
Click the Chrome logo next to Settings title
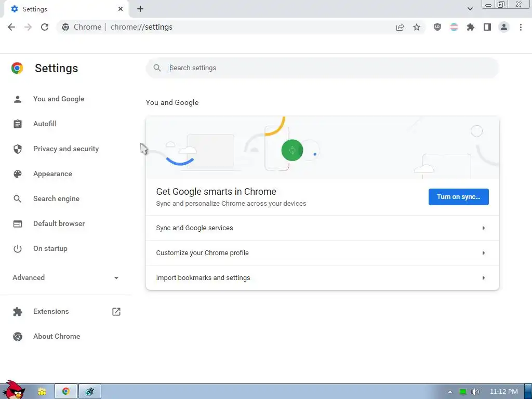[17, 68]
